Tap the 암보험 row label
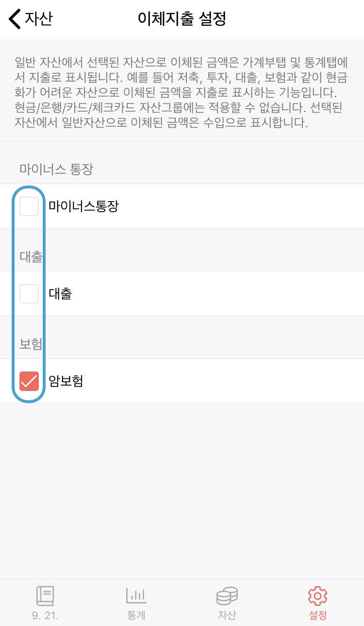The width and height of the screenshot is (364, 626). [66, 381]
